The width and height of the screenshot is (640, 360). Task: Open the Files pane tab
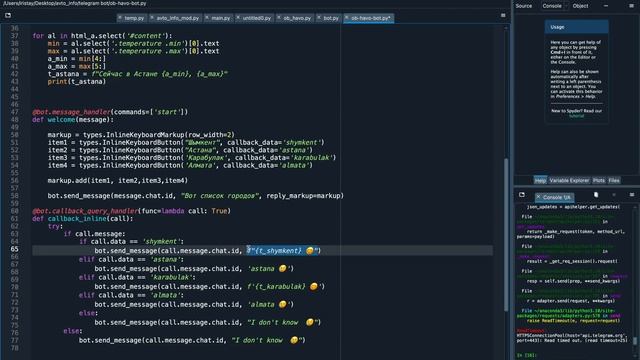coord(614,180)
